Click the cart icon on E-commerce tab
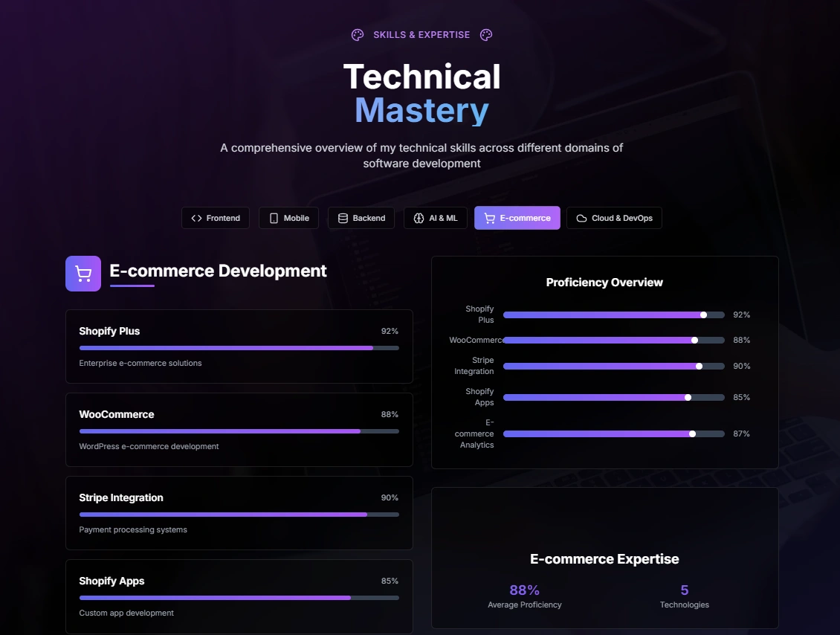This screenshot has height=635, width=840. [490, 218]
